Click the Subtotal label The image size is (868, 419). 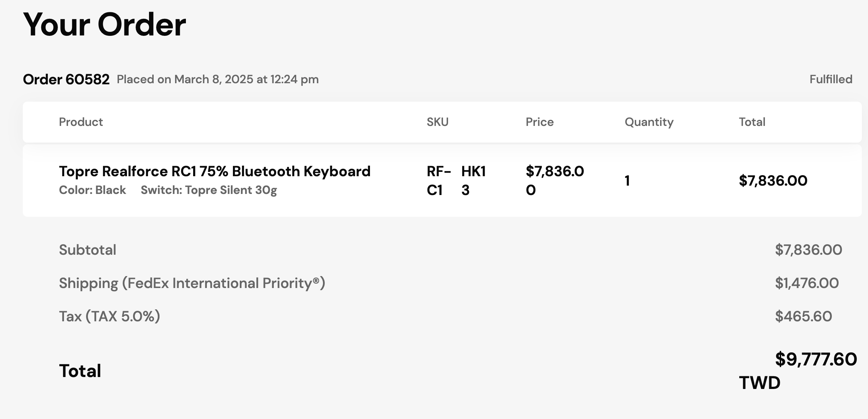[x=88, y=250]
